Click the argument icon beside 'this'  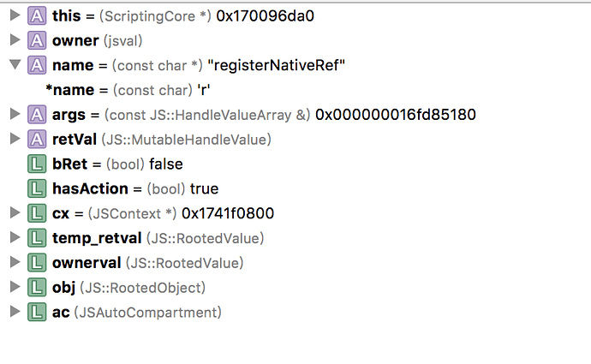37,15
